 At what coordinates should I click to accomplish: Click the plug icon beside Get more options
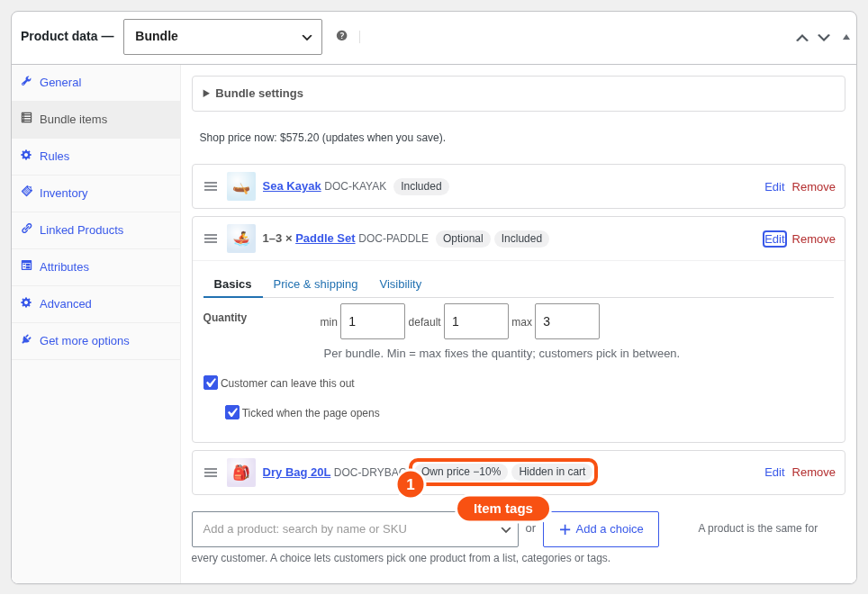pos(26,339)
